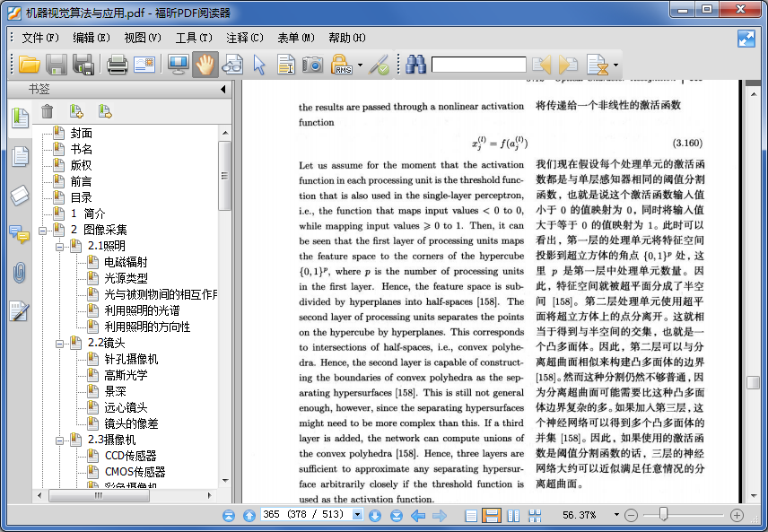Toggle the expand window icon at top right
Screen dimensions: 768x532
(x=746, y=39)
